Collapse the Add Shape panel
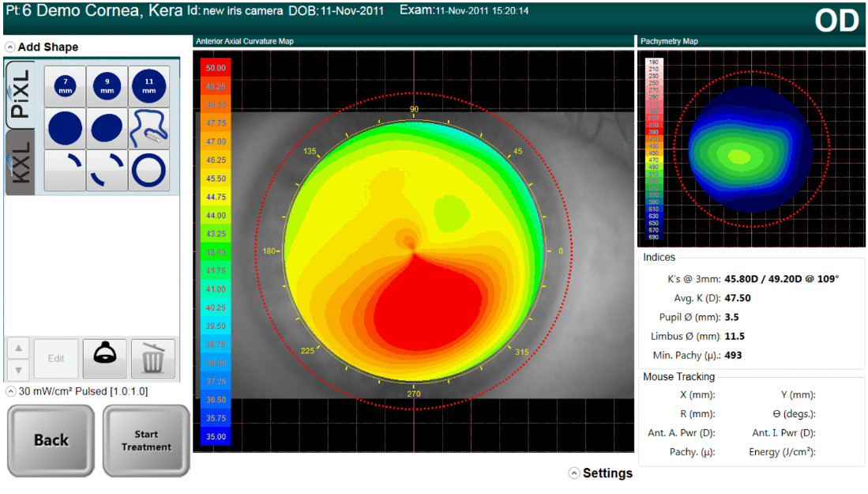The height and width of the screenshot is (494, 868). (x=10, y=47)
